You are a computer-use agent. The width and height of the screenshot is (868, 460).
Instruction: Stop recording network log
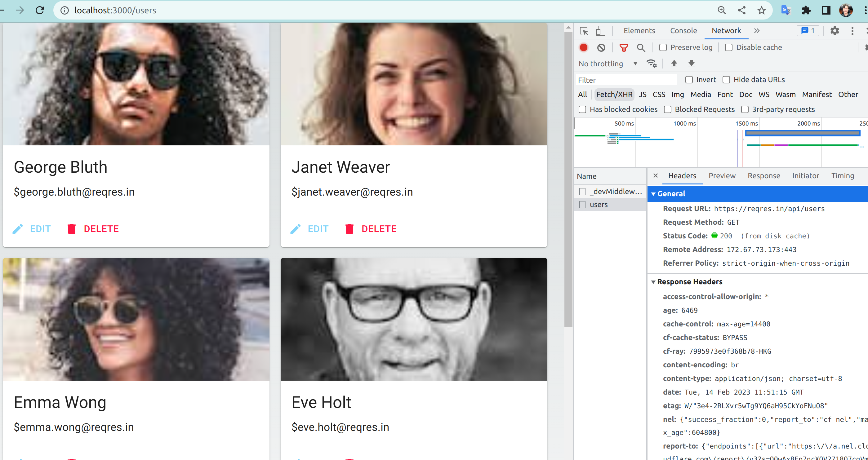point(584,47)
